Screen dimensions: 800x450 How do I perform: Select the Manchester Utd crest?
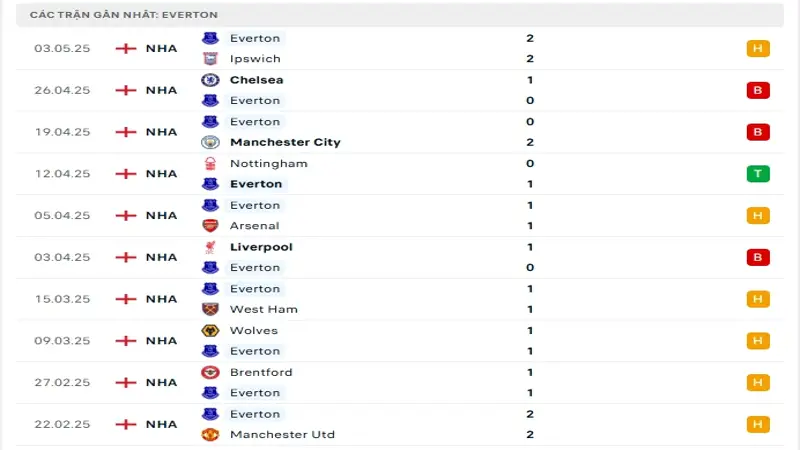(x=210, y=434)
